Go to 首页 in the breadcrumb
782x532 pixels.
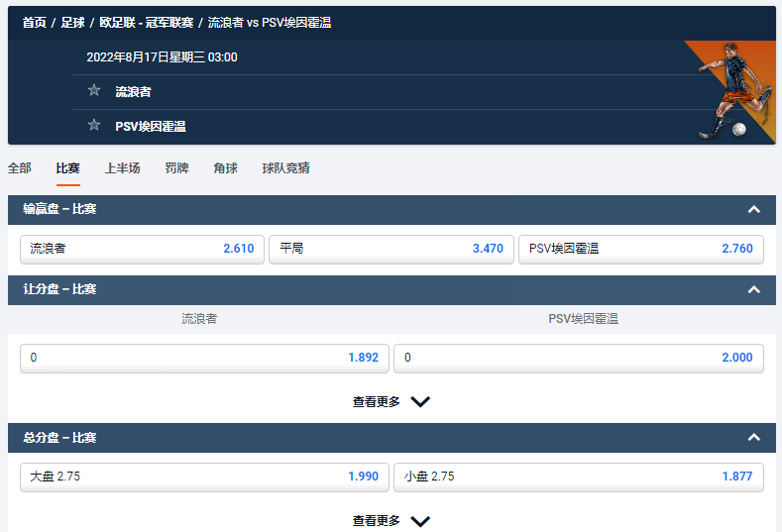pyautogui.click(x=34, y=22)
